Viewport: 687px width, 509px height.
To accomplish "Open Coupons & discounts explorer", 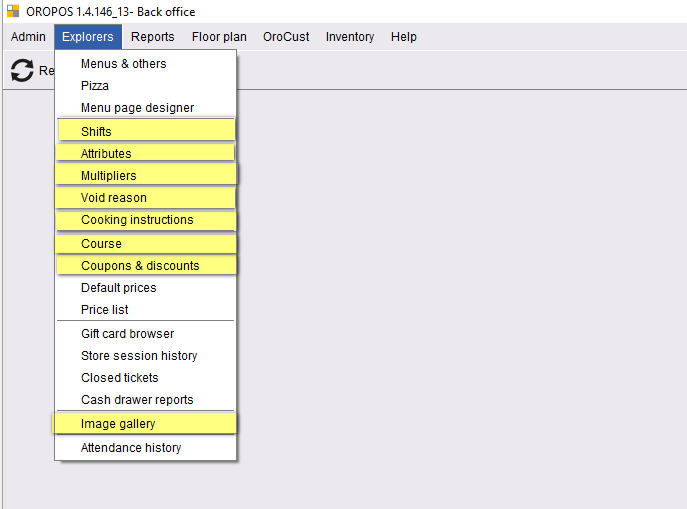I will point(145,265).
